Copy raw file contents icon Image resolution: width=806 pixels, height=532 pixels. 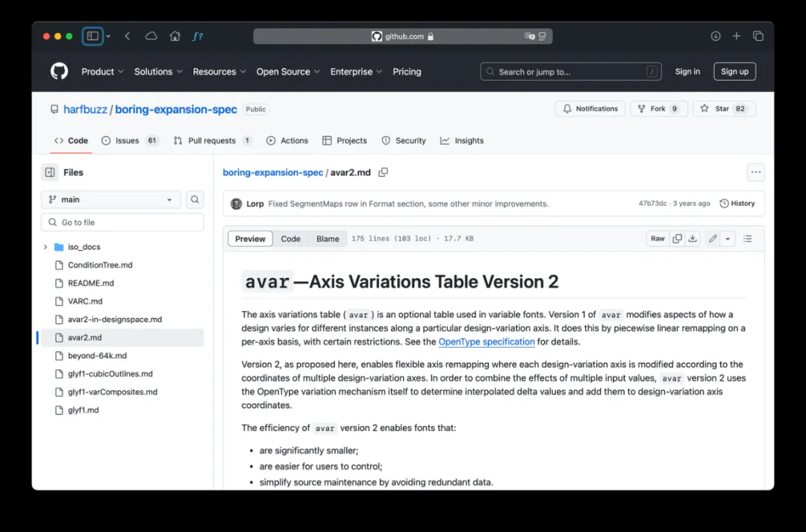point(678,239)
